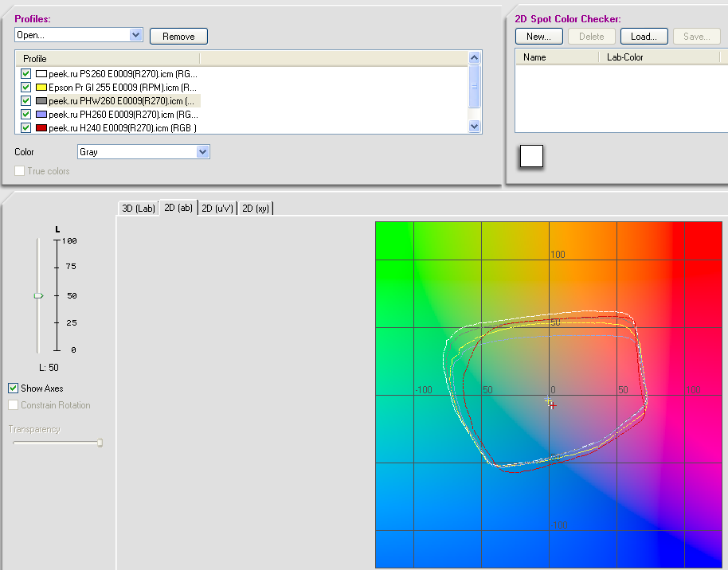Click Load... in Spot Color Checker
The image size is (728, 570).
(x=644, y=36)
